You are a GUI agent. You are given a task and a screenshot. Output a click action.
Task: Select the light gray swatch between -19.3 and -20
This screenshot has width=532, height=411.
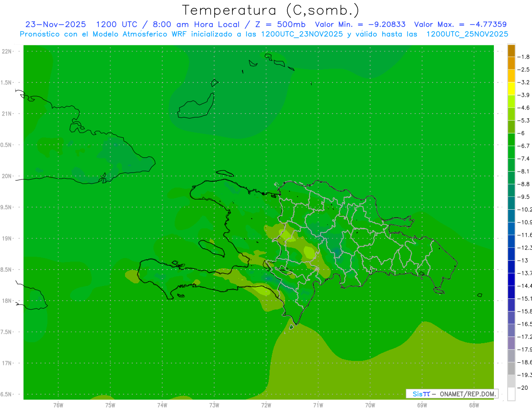pyautogui.click(x=511, y=381)
